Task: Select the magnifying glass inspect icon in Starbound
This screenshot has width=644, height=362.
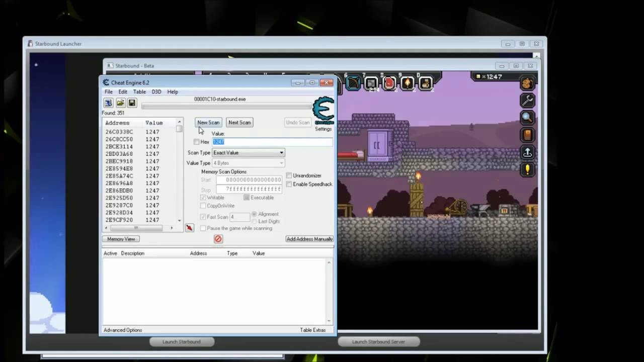Action: click(x=527, y=118)
